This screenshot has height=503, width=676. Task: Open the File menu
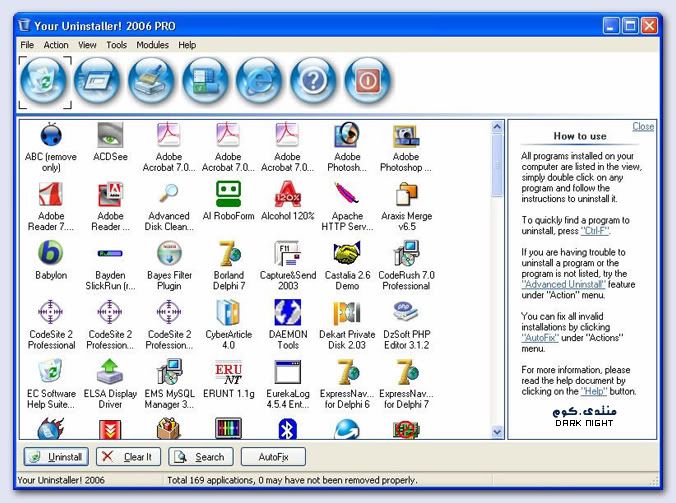(x=27, y=45)
